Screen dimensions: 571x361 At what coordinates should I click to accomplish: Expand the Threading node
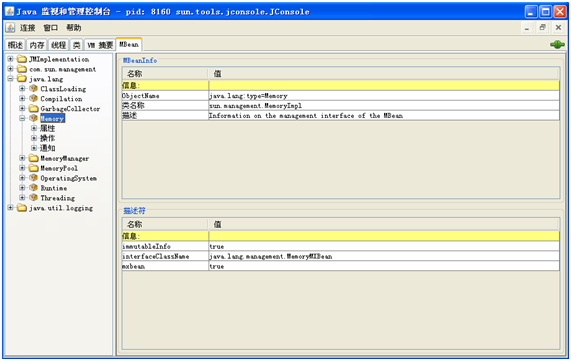22,197
